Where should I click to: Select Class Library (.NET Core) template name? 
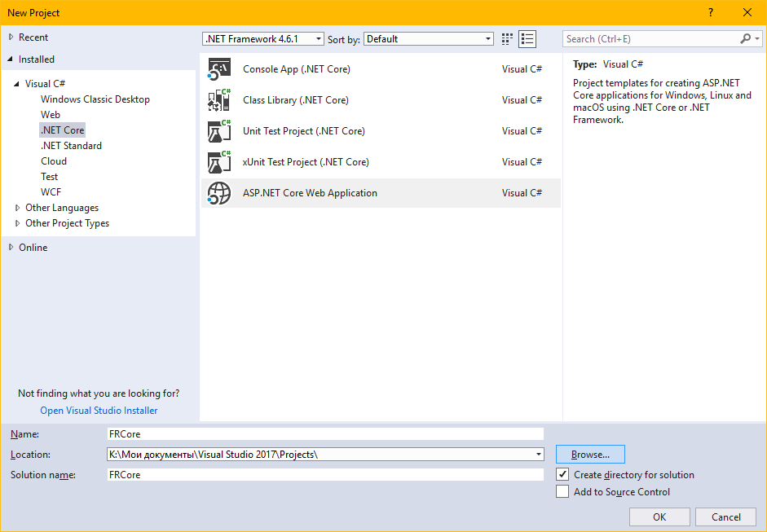(x=295, y=99)
